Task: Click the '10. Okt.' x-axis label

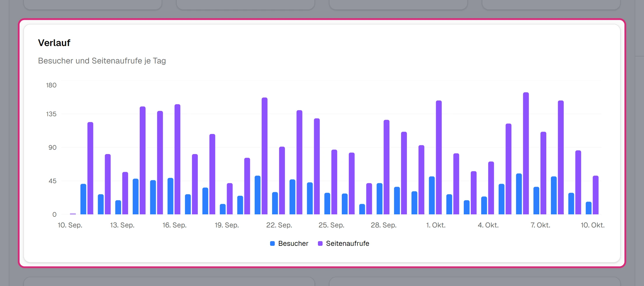Action: tap(592, 225)
